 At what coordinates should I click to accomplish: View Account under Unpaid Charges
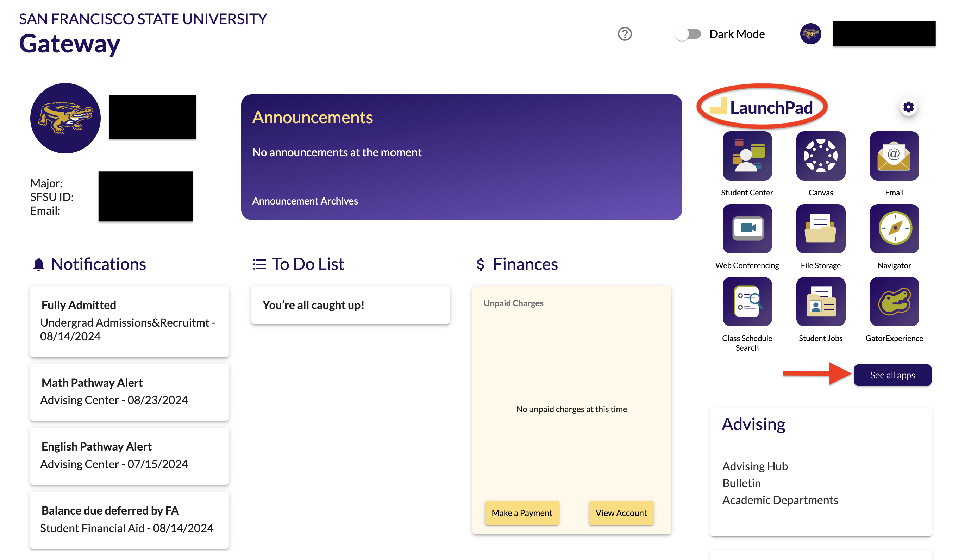[621, 512]
